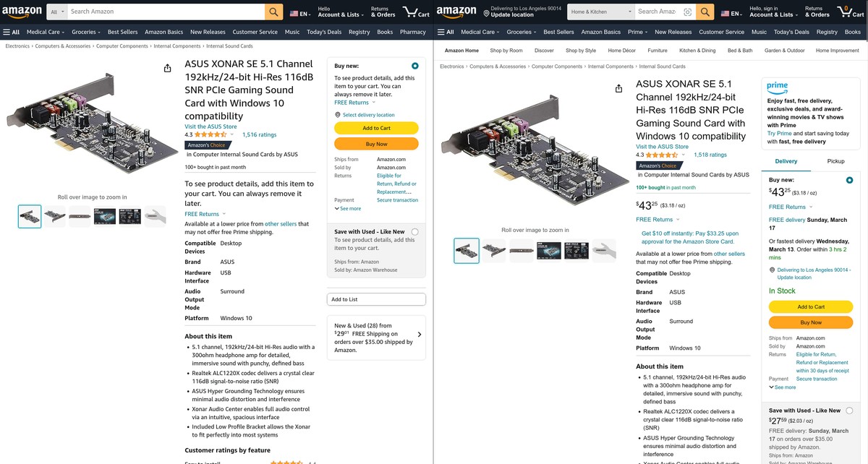Click the 'Add to Cart' button in the left window
The width and height of the screenshot is (868, 464).
[x=376, y=128]
